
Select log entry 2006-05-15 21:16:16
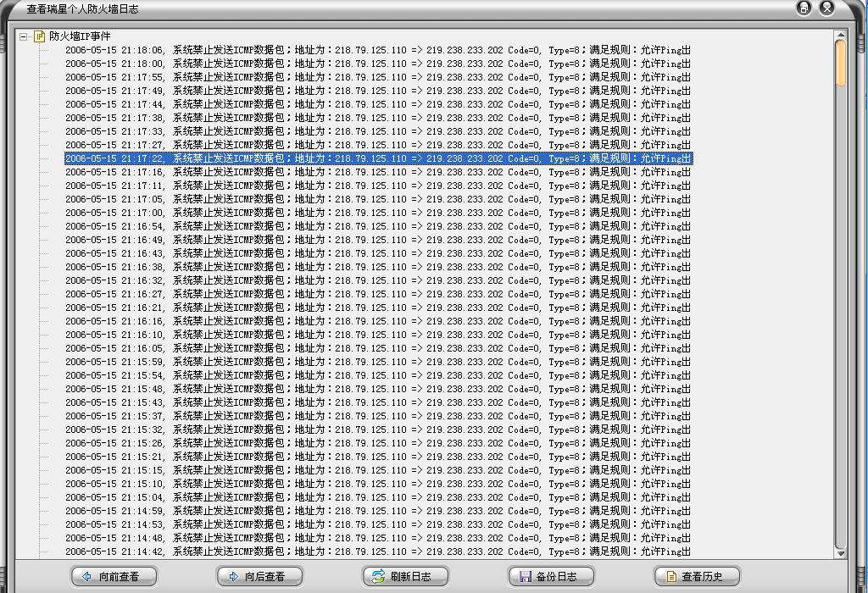[379, 321]
